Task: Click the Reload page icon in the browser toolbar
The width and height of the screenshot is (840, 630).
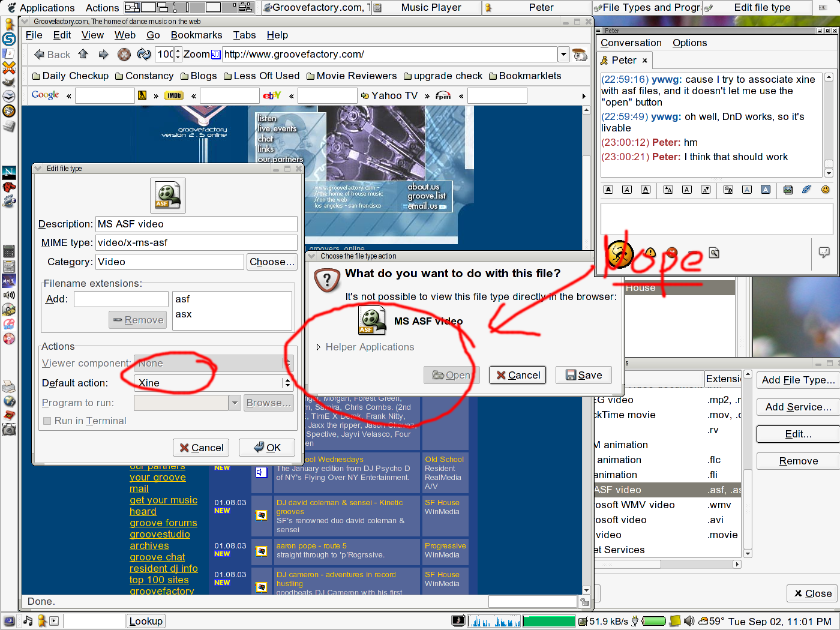Action: [x=144, y=55]
